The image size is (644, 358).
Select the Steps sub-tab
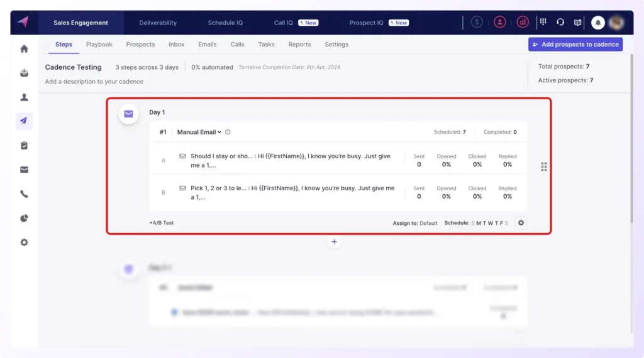click(x=64, y=45)
